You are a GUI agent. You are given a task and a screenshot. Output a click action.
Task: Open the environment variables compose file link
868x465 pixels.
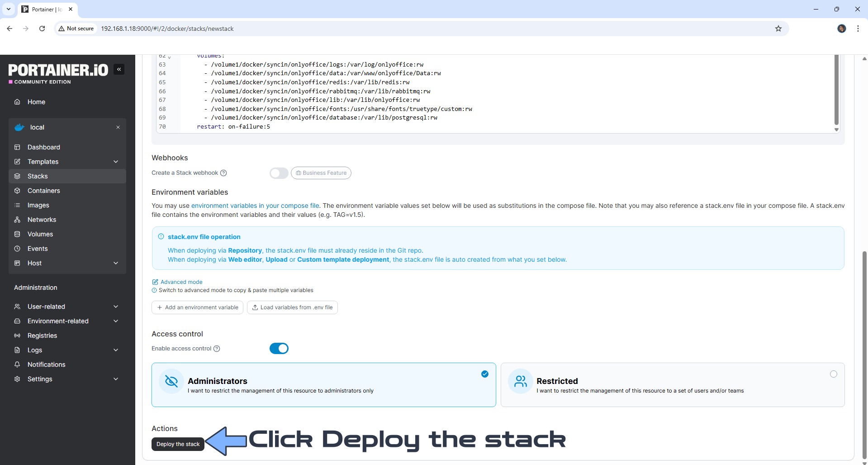tap(255, 205)
